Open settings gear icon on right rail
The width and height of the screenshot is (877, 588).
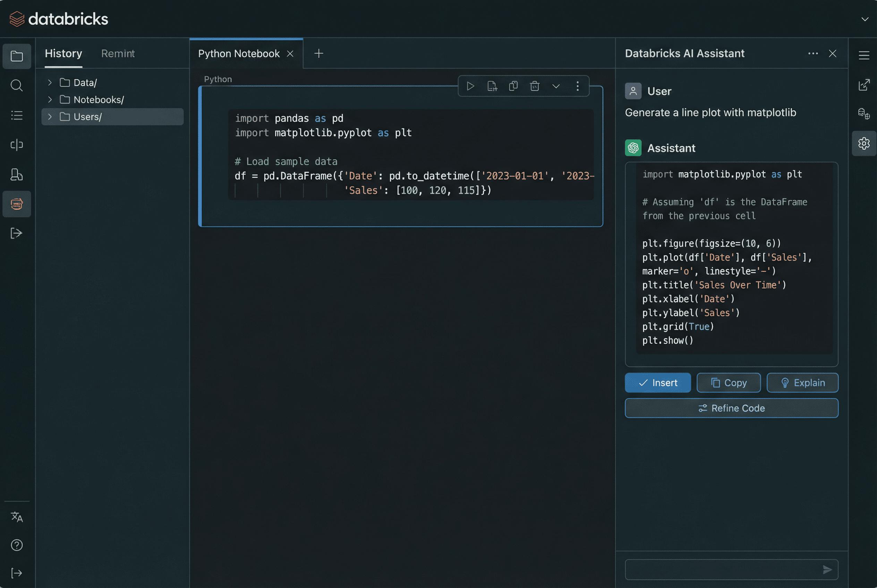pos(864,143)
